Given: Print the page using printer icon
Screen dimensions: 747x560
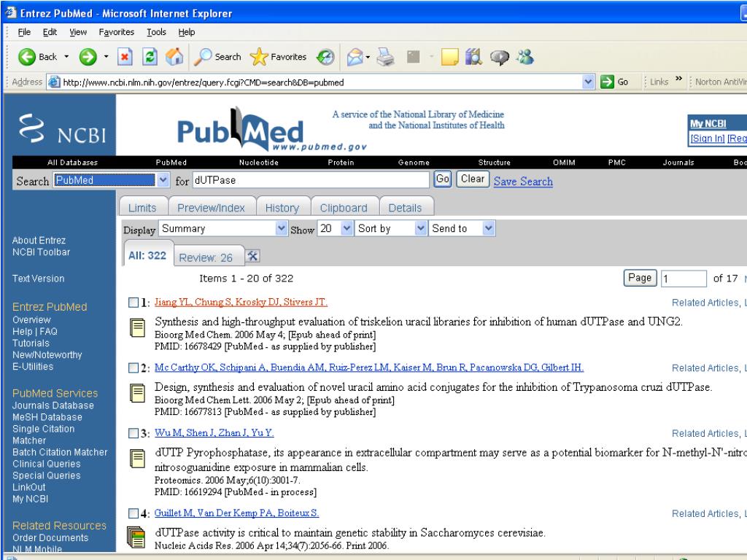Looking at the screenshot, I should [x=385, y=57].
